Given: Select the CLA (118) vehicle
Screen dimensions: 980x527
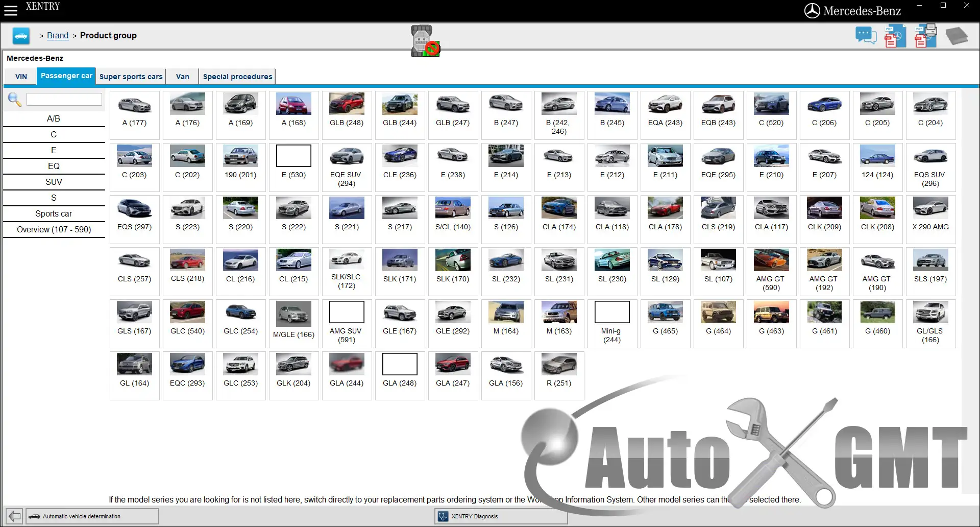Looking at the screenshot, I should [x=612, y=220].
